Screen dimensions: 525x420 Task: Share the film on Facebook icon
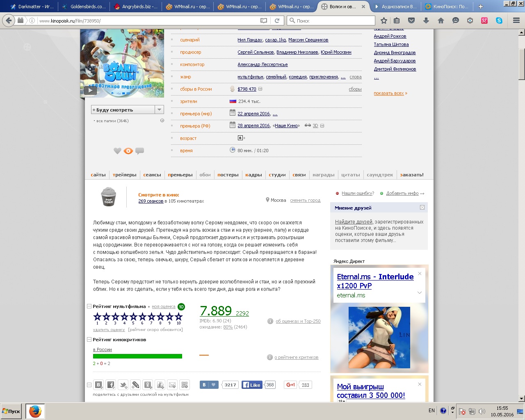[111, 385]
